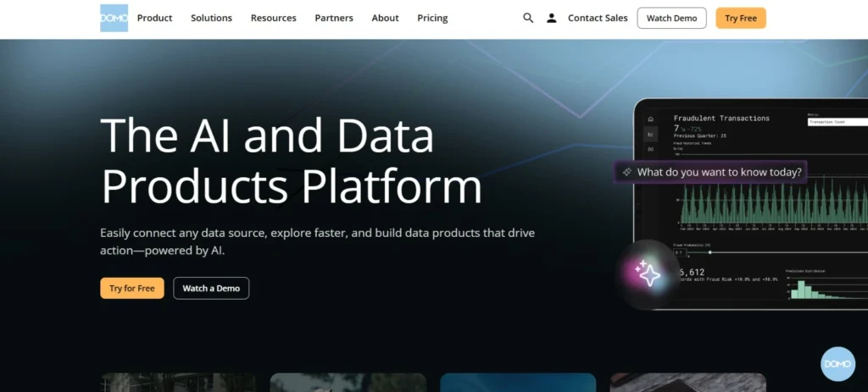Expand the Product menu
This screenshot has width=868, height=392.
[x=154, y=18]
